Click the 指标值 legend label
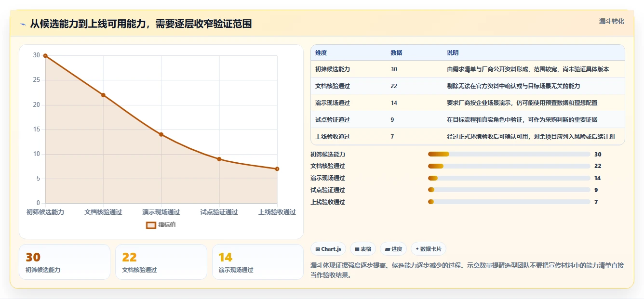644x299 pixels. click(x=167, y=225)
